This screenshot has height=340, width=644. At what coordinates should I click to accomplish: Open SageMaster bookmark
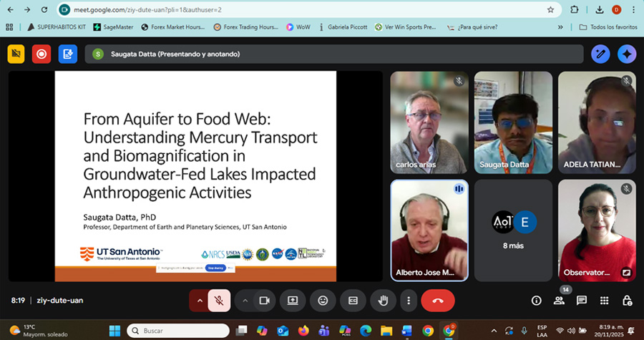tap(113, 27)
